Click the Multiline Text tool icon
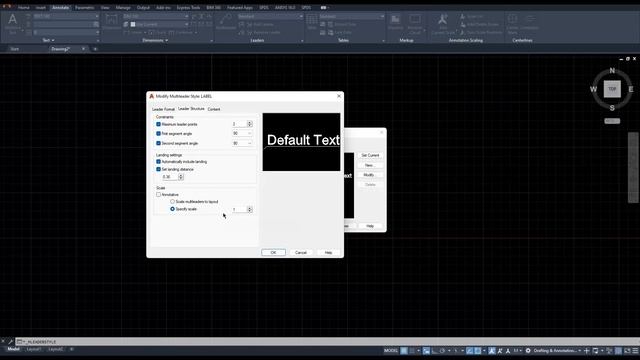Image resolution: width=640 pixels, height=360 pixels. 13,20
